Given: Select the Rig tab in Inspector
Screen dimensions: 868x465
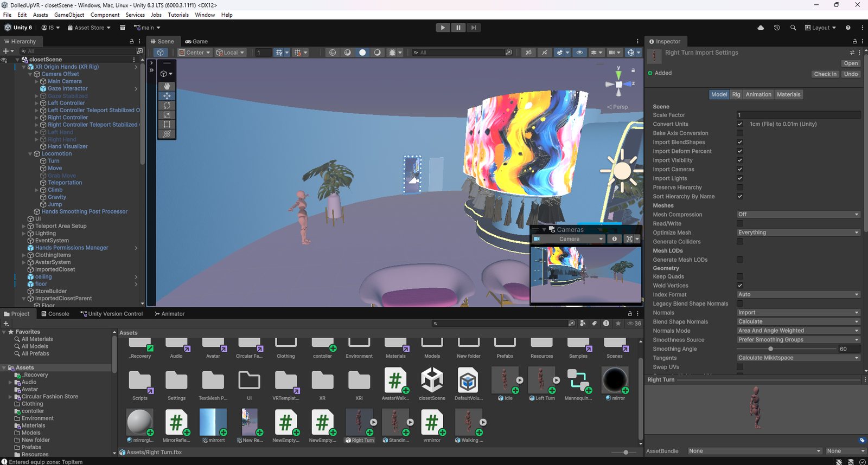Looking at the screenshot, I should [736, 94].
